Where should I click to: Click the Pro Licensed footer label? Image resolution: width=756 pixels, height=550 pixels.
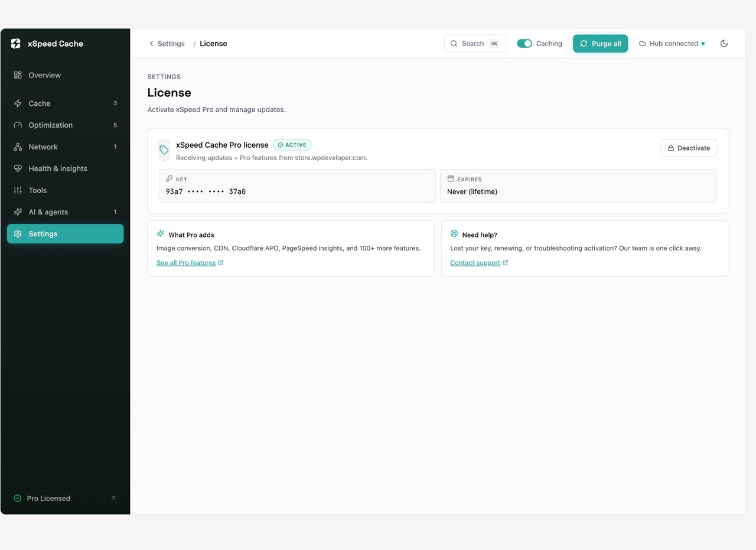click(48, 499)
